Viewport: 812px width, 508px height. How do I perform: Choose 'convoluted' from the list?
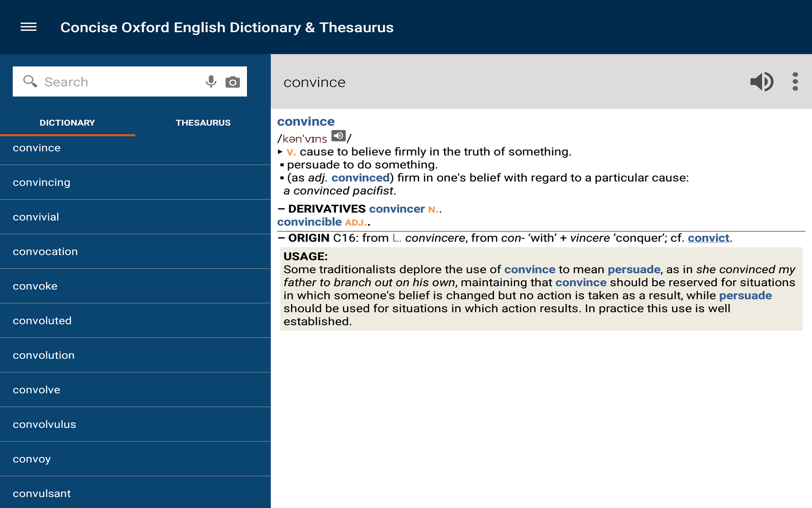click(135, 320)
